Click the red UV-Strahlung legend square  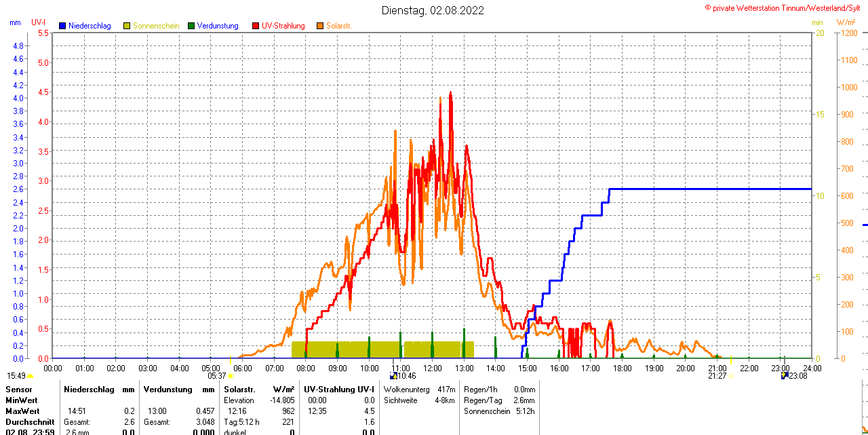(256, 26)
